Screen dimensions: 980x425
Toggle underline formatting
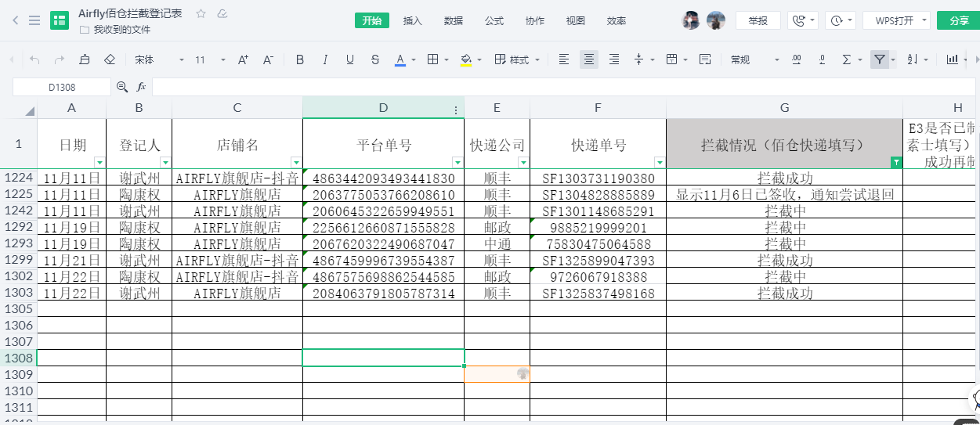pos(350,59)
